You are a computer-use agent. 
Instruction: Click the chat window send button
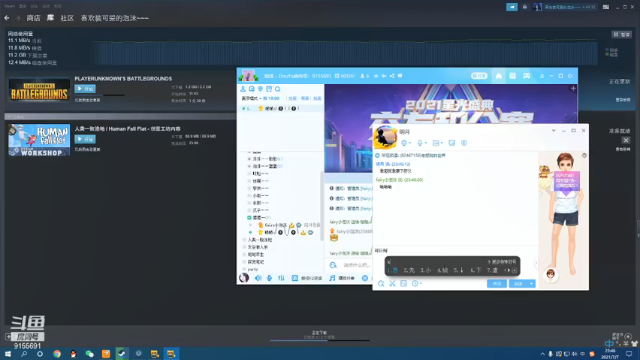(518, 284)
